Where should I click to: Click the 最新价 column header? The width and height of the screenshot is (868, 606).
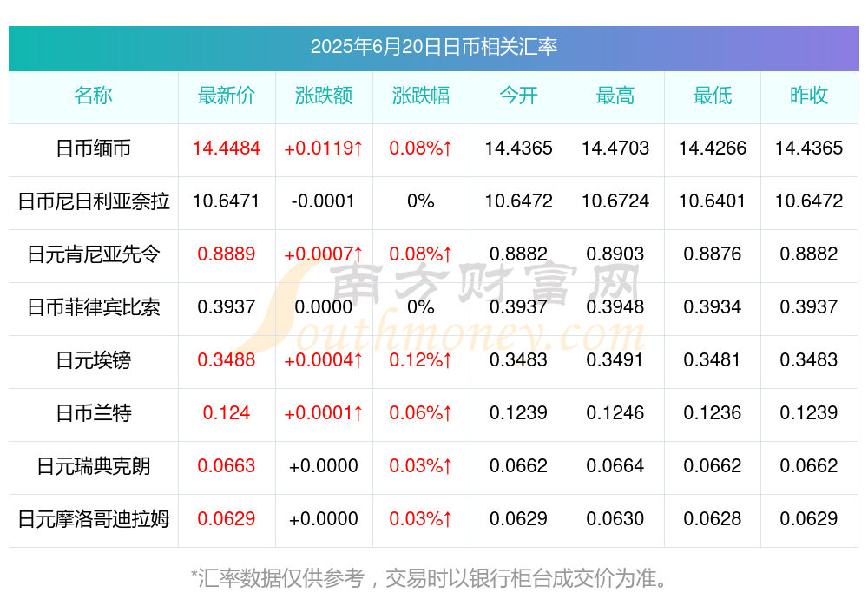pyautogui.click(x=227, y=96)
